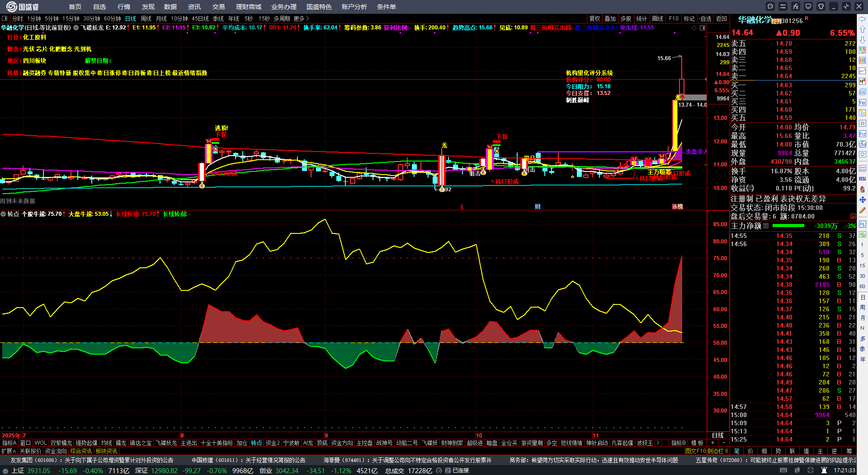Toggle the 多股 multi-stock view
868x475 pixels.
[626, 19]
